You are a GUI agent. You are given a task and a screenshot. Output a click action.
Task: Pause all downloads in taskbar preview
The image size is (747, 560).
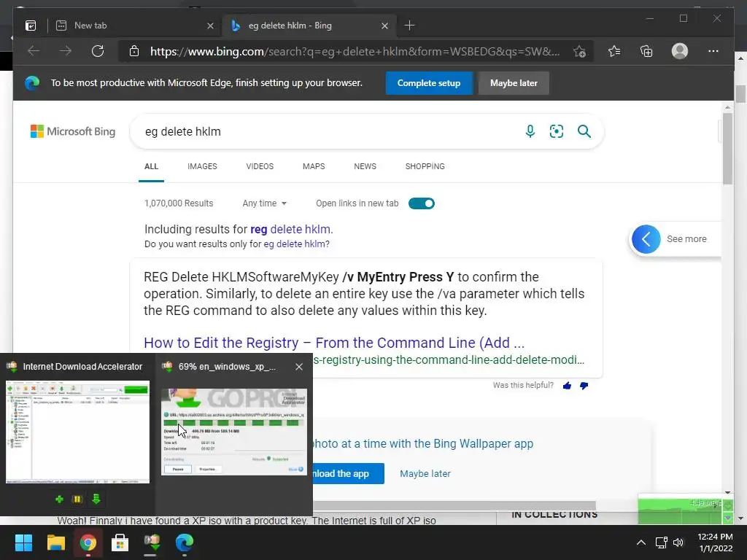tap(77, 499)
